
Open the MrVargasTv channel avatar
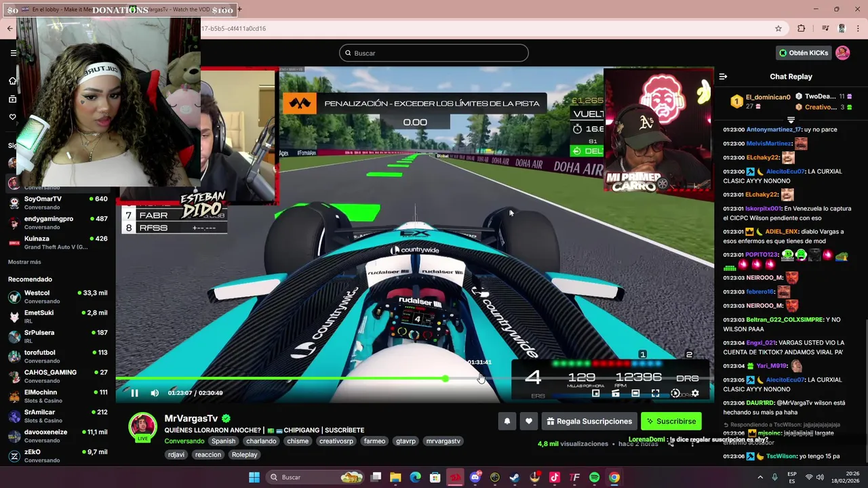coord(143,426)
